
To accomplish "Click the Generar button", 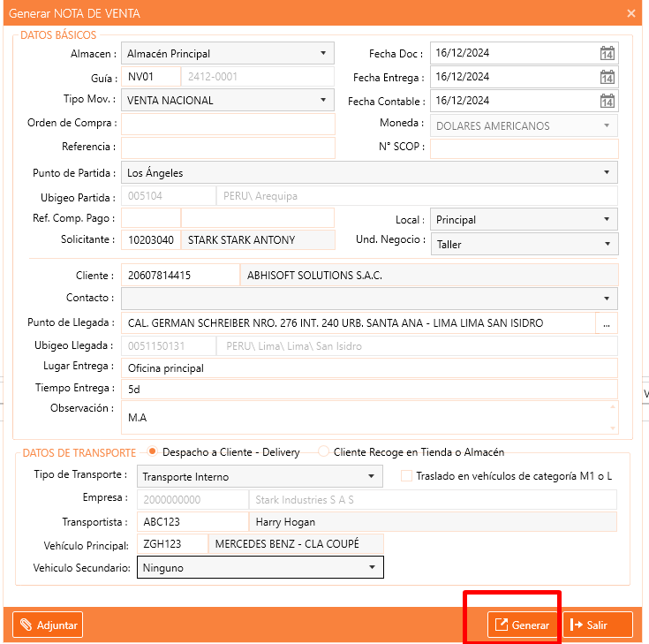I will (523, 625).
